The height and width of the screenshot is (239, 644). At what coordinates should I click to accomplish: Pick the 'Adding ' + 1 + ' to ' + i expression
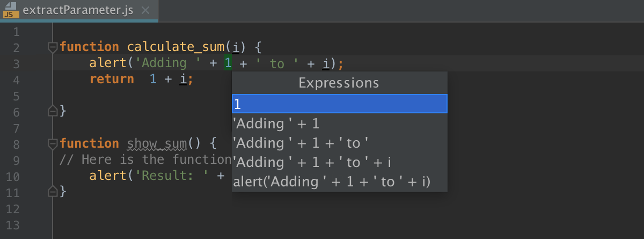(339, 162)
